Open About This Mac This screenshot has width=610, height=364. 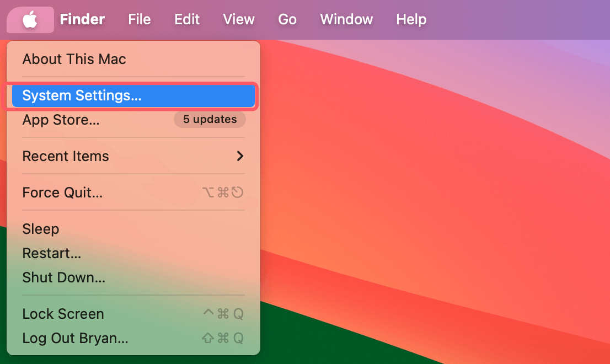coord(74,59)
